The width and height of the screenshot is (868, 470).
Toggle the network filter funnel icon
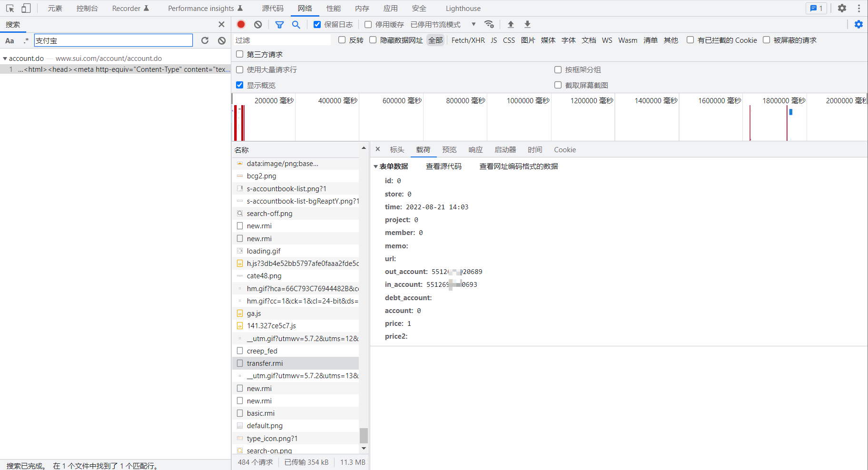coord(279,24)
